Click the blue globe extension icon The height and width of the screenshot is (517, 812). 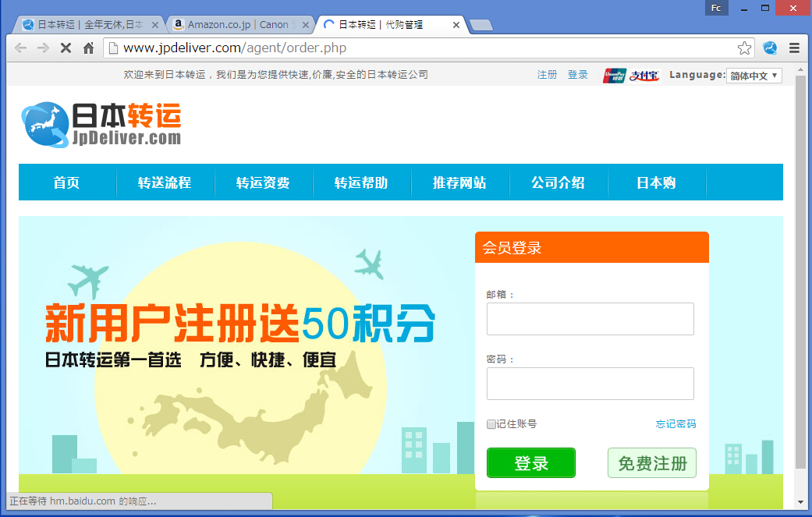tap(770, 48)
